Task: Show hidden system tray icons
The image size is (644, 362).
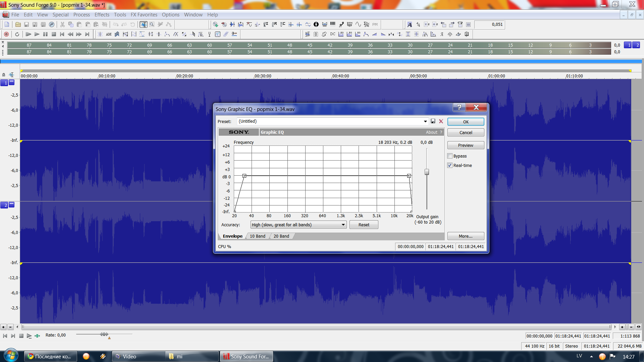Action: coord(591,357)
